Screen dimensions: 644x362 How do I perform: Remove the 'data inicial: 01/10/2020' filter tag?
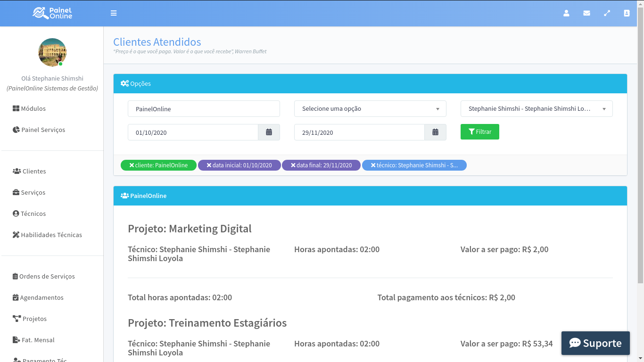pyautogui.click(x=209, y=165)
